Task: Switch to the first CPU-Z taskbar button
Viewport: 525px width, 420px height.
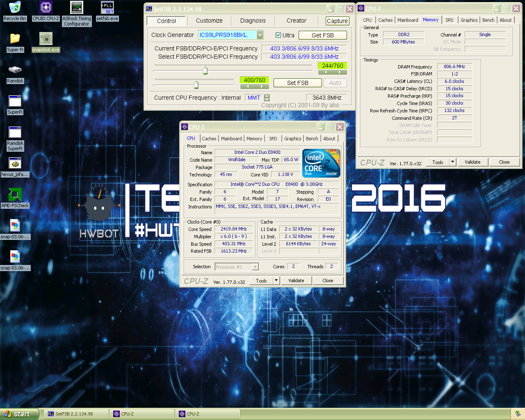Action: pyautogui.click(x=142, y=414)
